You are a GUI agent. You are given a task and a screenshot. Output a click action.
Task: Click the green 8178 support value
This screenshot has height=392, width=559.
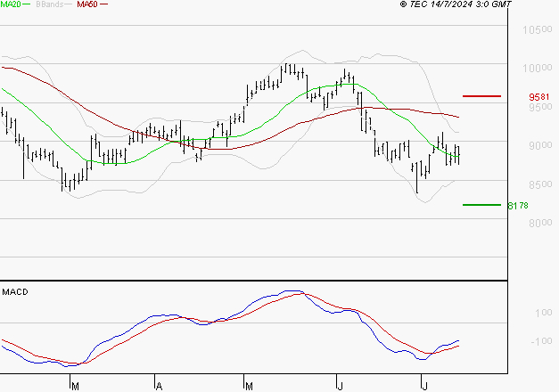pyautogui.click(x=518, y=206)
